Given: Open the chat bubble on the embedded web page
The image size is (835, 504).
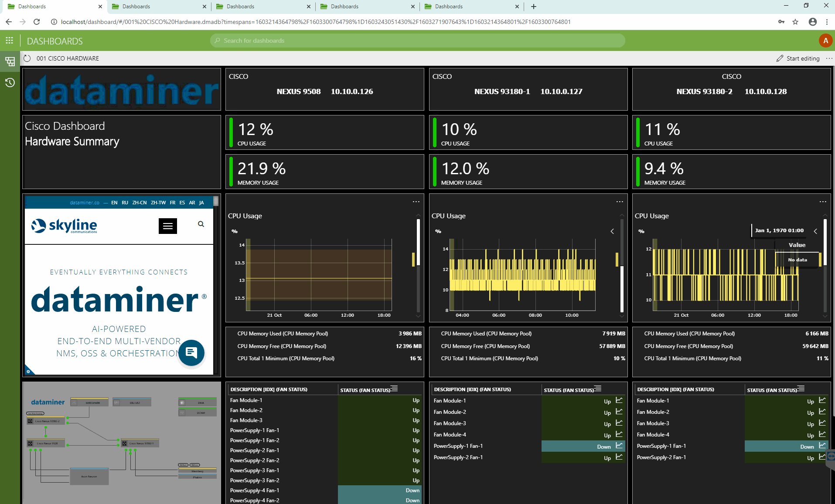Looking at the screenshot, I should pos(191,352).
